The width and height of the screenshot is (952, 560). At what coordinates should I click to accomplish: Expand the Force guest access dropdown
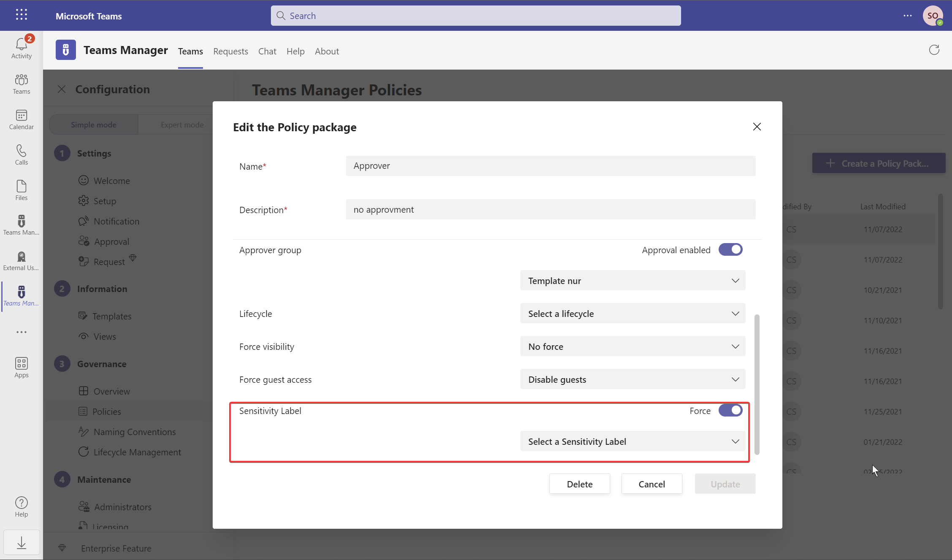[x=633, y=379]
